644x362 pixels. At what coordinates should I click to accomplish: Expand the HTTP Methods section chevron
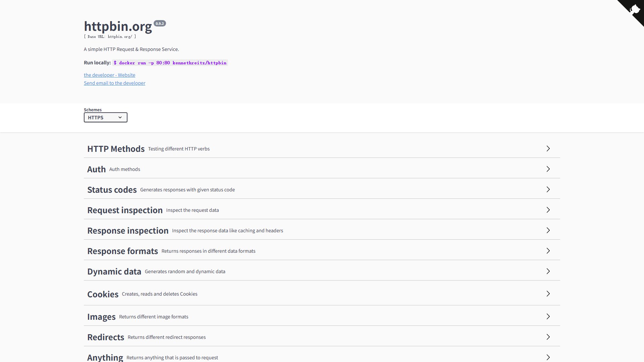coord(548,148)
